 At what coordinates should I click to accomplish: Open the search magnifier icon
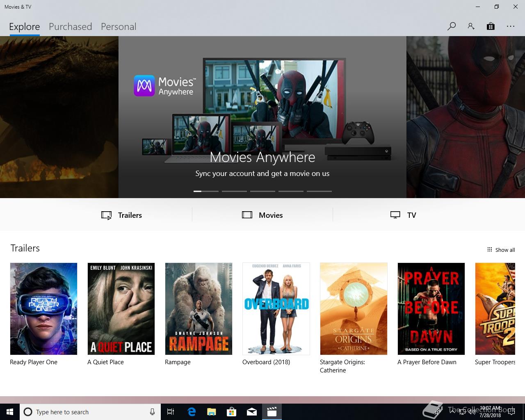click(x=451, y=27)
